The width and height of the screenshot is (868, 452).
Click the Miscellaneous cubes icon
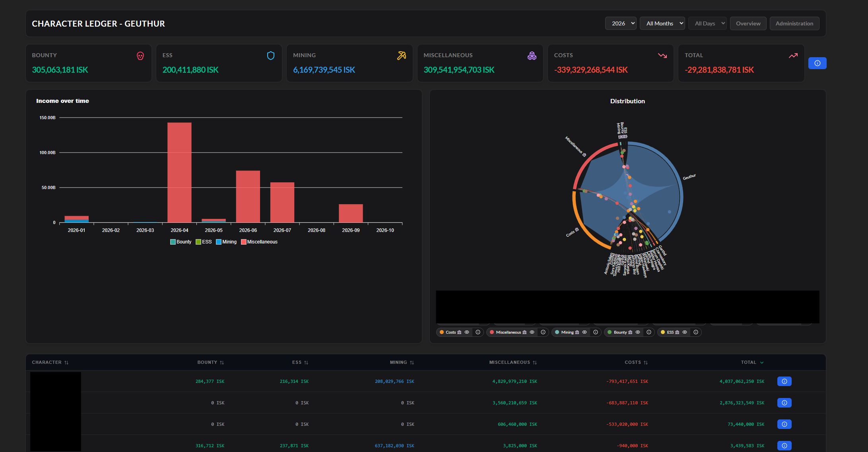[x=532, y=56]
